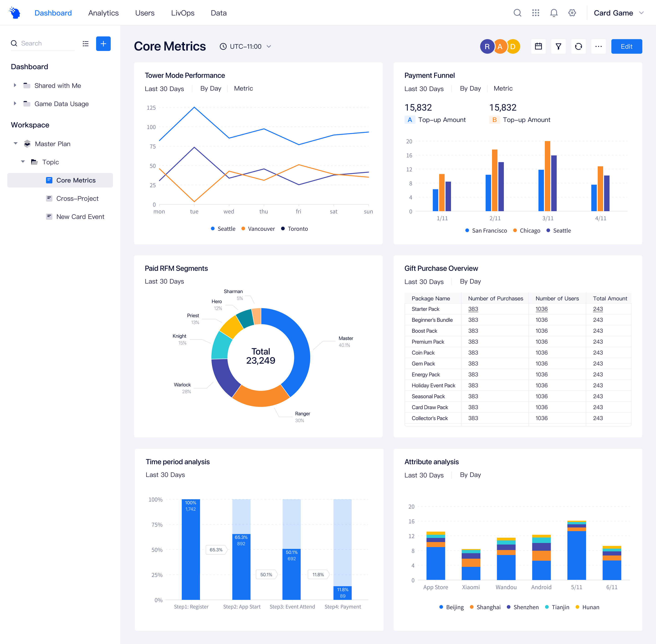Open the UTC-11:00 timezone dropdown
The height and width of the screenshot is (644, 656).
tap(245, 46)
